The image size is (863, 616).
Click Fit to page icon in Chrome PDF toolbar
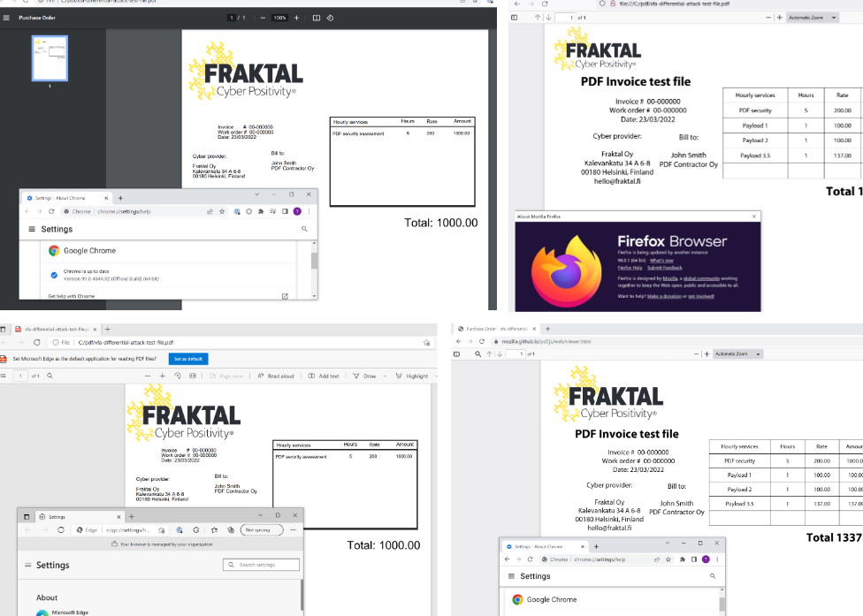[317, 18]
